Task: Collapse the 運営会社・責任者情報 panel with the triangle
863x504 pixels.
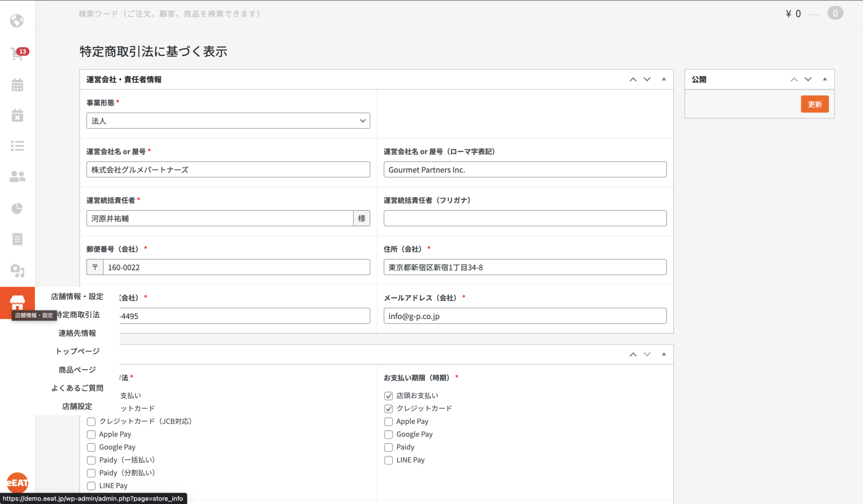Action: point(664,80)
